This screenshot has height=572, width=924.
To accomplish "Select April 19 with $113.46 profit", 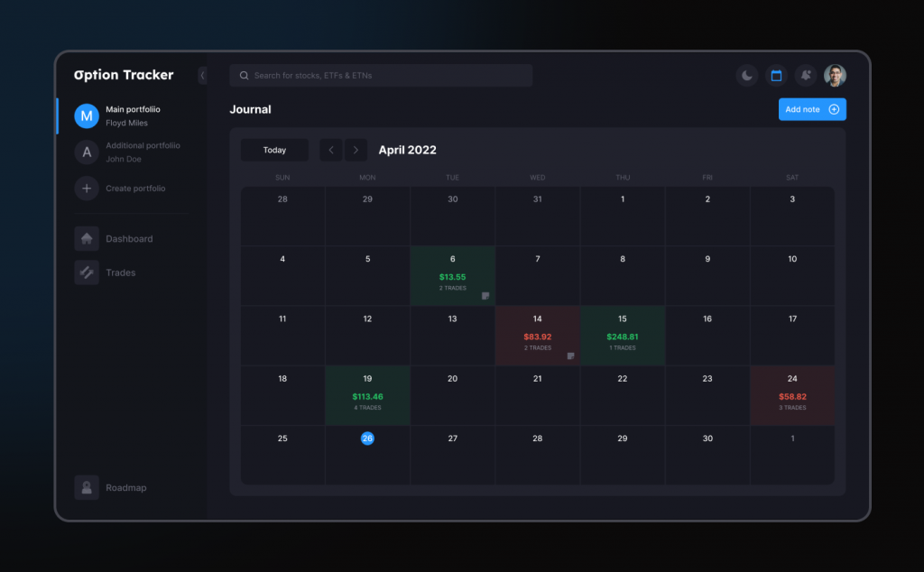I will point(368,396).
